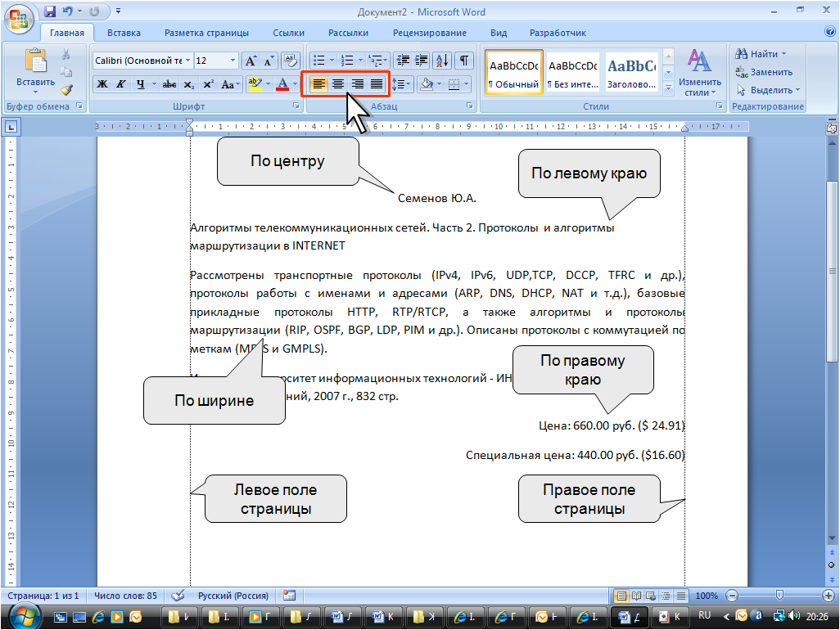Switch to the Рецензирование tab

(430, 33)
